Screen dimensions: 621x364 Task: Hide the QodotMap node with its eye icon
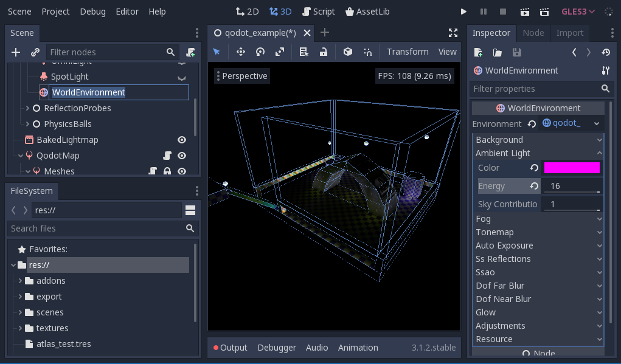pos(181,155)
